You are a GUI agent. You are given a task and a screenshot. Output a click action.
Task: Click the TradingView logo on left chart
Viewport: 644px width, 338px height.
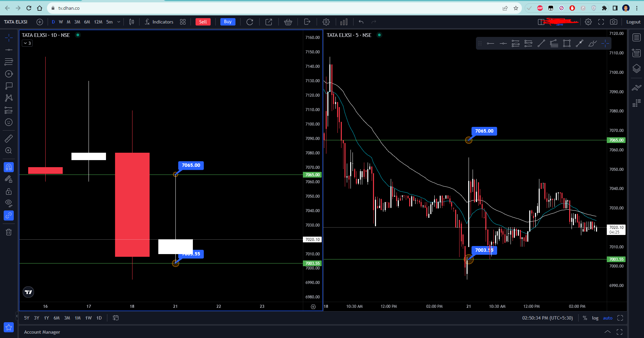click(29, 292)
